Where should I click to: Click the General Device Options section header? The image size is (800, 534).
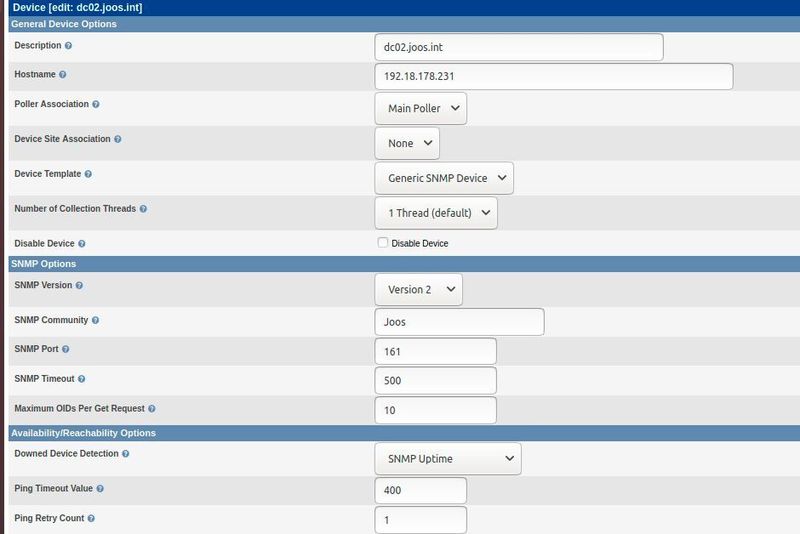click(404, 24)
